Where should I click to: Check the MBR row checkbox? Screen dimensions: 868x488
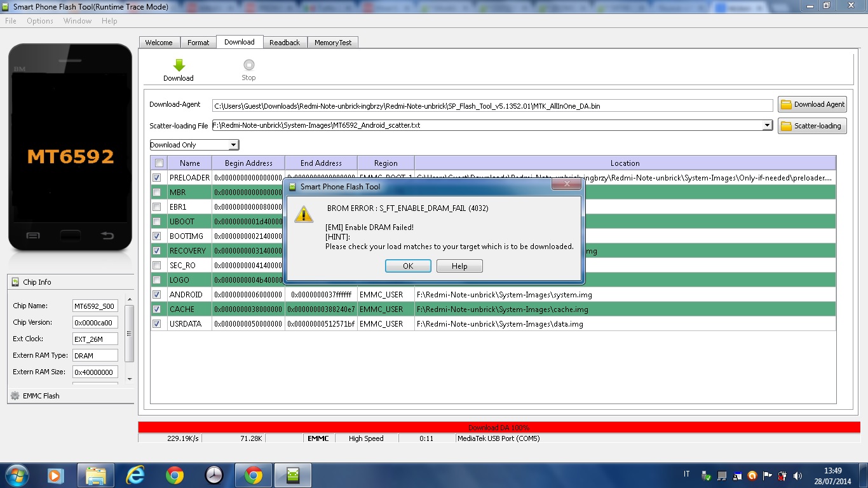pyautogui.click(x=156, y=193)
